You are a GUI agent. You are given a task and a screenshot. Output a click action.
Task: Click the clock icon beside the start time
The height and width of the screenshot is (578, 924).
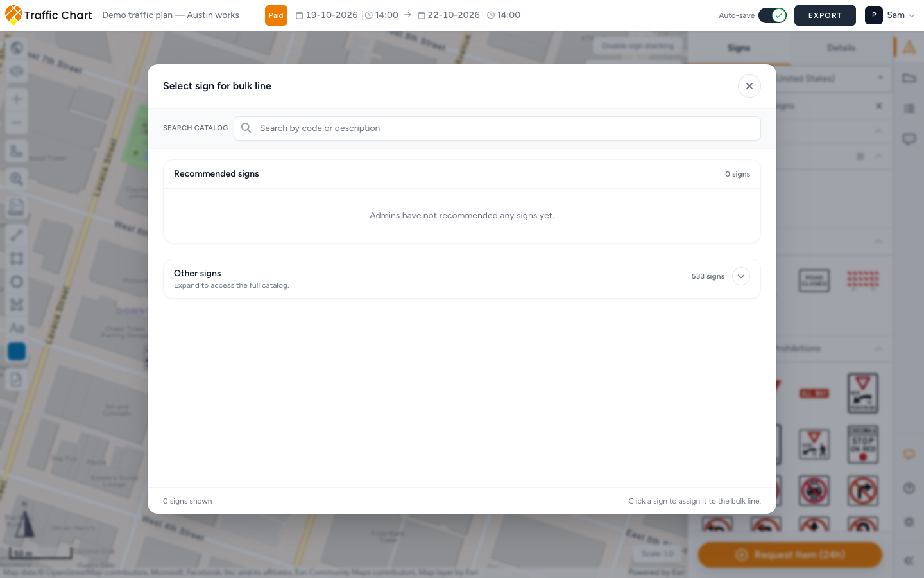tap(369, 15)
